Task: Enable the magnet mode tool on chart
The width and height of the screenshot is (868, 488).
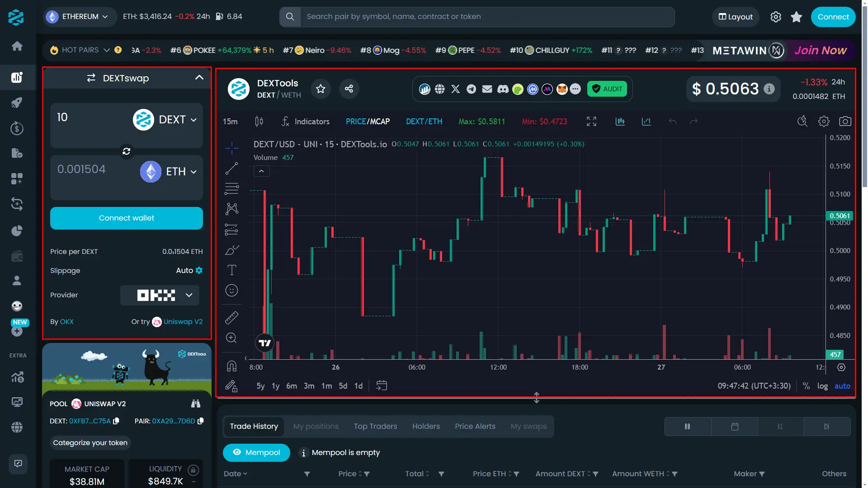Action: (x=231, y=366)
